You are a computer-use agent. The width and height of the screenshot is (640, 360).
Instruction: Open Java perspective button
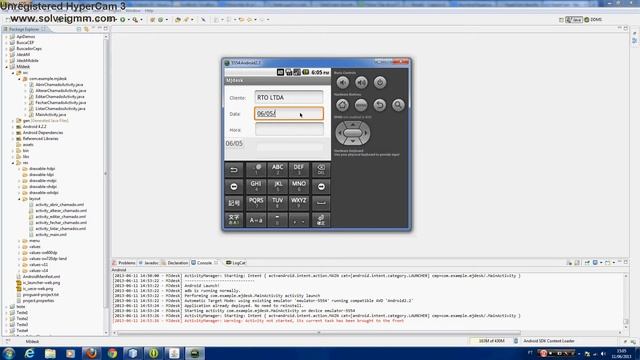pyautogui.click(x=574, y=20)
